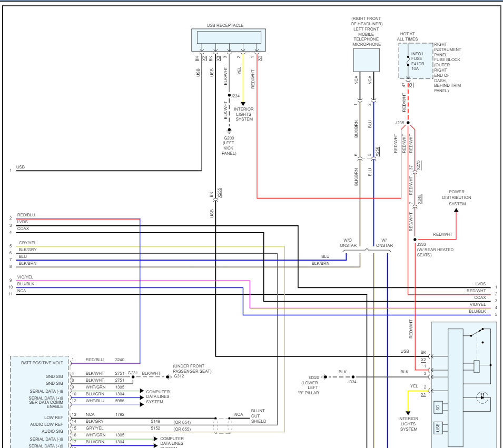Click connector label X255
The image size is (503, 448).
click(220, 192)
